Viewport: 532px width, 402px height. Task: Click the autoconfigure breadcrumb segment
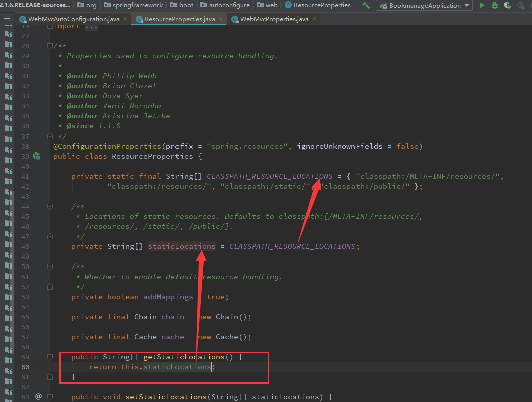click(x=225, y=5)
